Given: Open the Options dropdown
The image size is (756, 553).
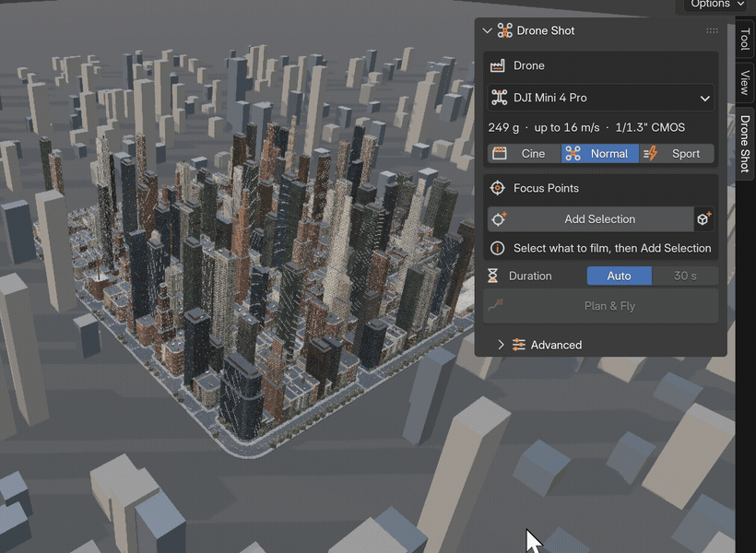Looking at the screenshot, I should pyautogui.click(x=715, y=5).
